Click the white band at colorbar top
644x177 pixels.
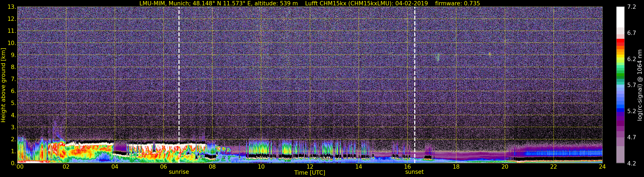(x=620, y=17)
